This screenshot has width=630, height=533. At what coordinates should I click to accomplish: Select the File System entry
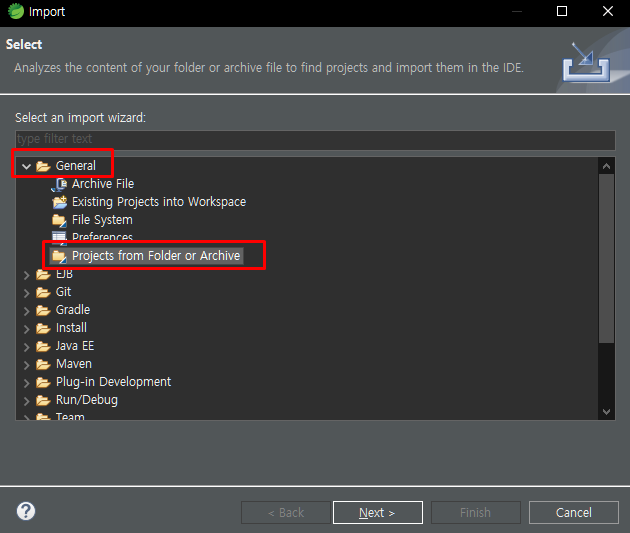[102, 220]
